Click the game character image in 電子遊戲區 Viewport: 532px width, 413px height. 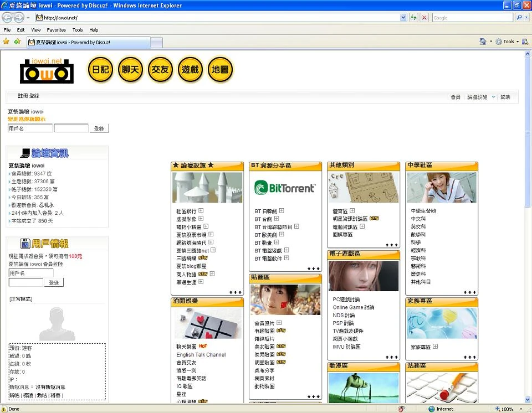(364, 276)
